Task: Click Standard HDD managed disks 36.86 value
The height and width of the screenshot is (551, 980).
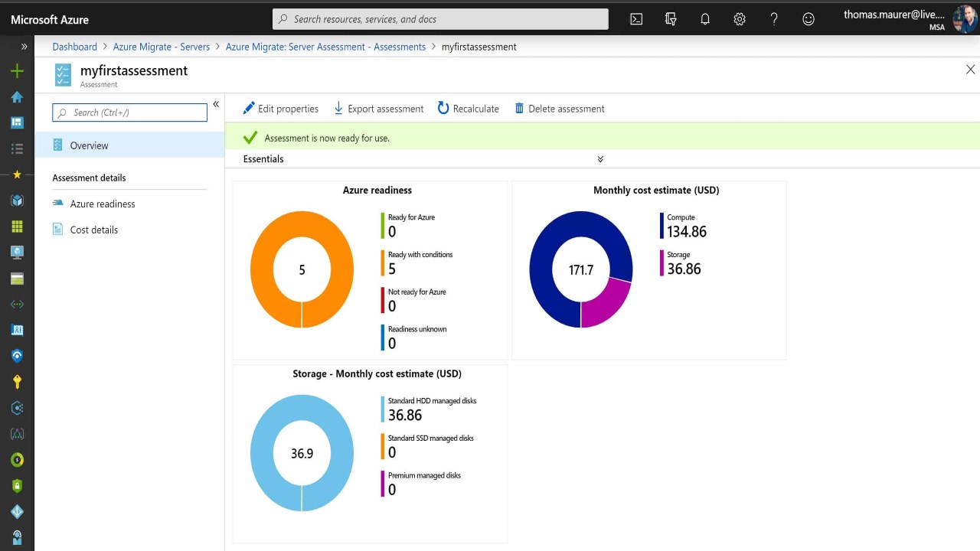Action: tap(405, 416)
